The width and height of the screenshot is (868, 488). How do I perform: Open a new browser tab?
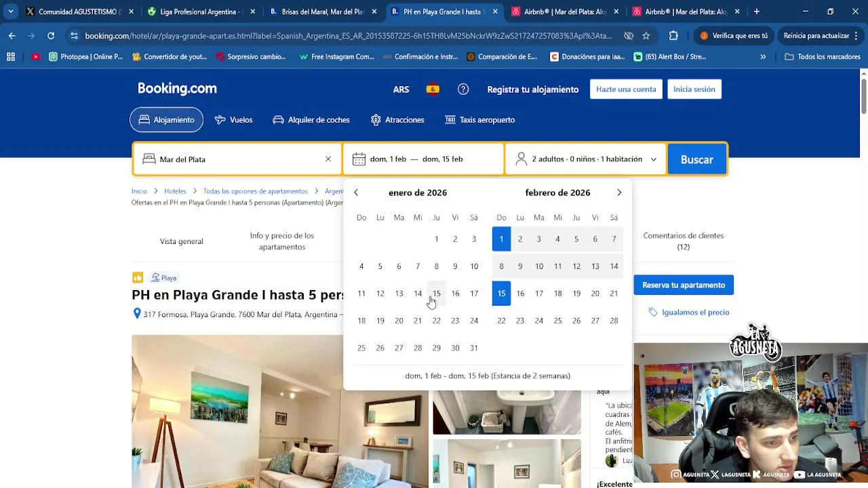pyautogui.click(x=757, y=12)
